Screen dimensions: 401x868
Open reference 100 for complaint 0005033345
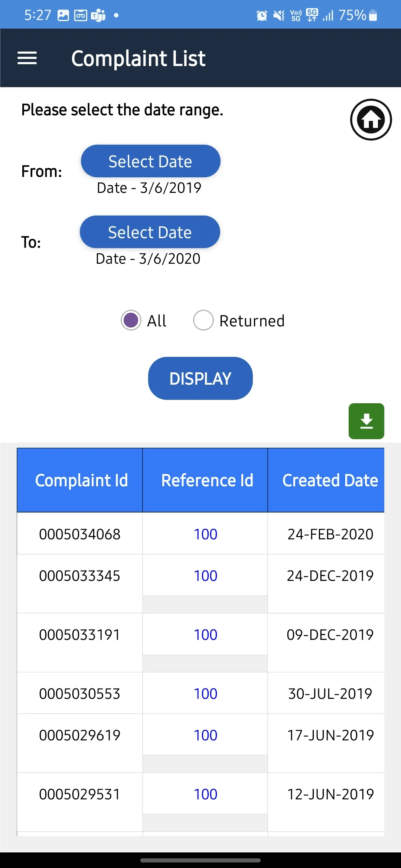205,576
